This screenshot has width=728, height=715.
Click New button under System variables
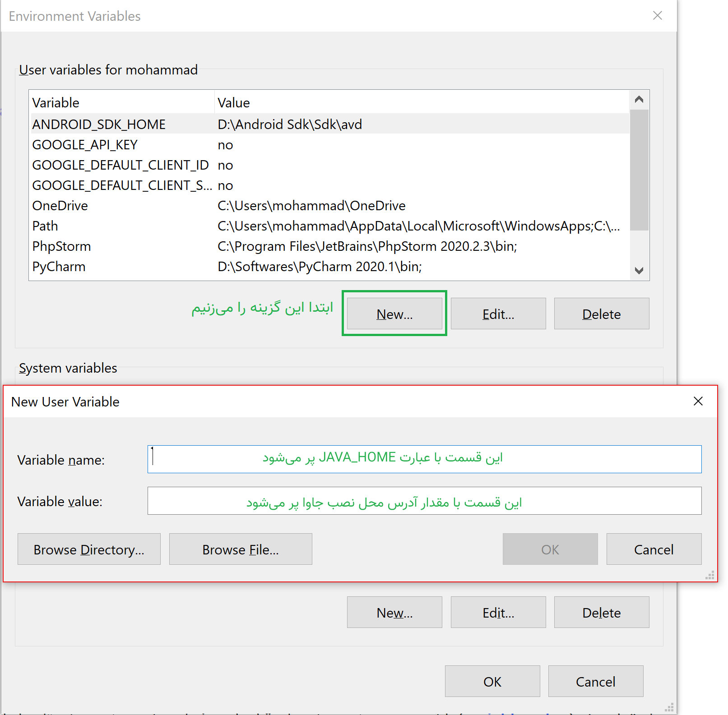(x=394, y=612)
